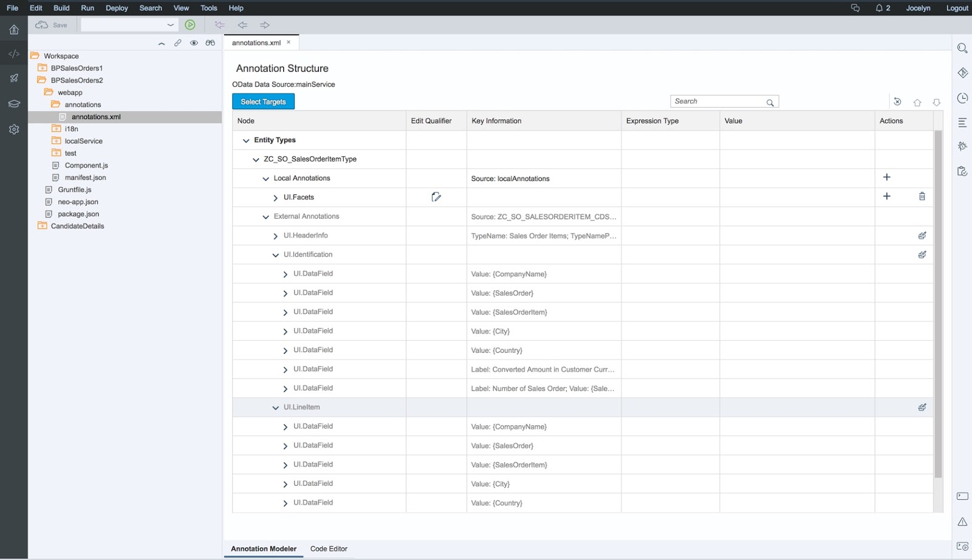Type in the annotation Search field
972x560 pixels.
717,101
